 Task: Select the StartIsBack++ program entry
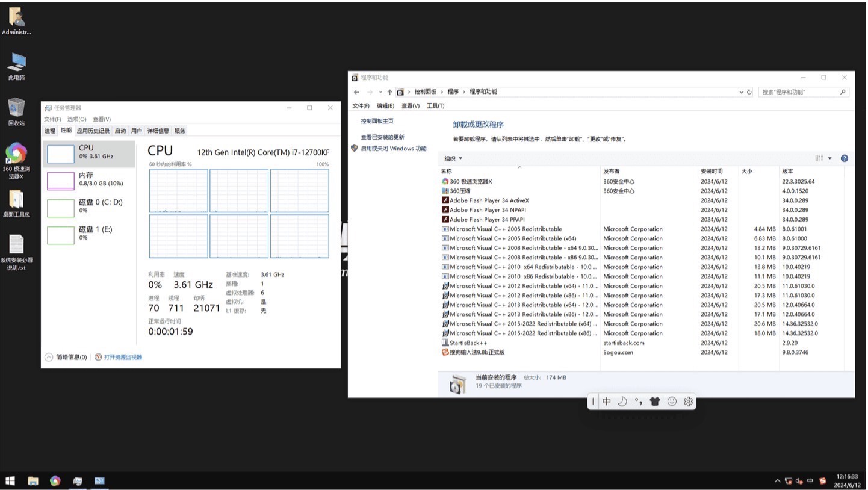point(468,343)
